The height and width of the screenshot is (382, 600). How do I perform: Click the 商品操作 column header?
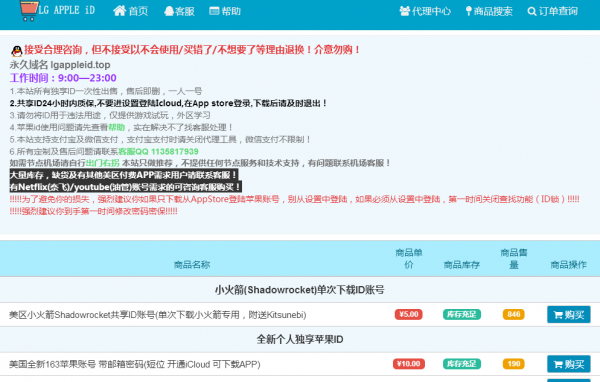pyautogui.click(x=569, y=264)
